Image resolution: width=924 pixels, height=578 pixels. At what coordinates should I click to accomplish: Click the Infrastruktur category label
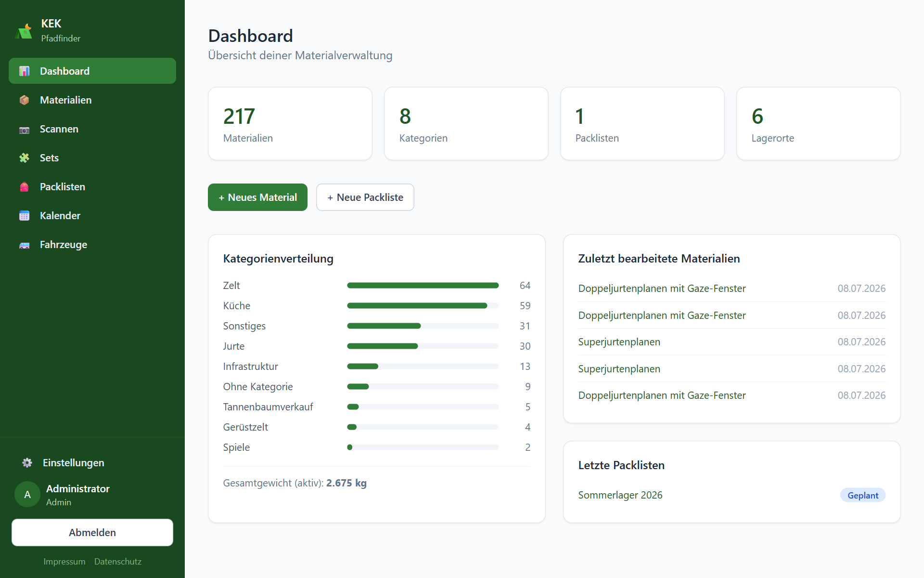point(251,367)
